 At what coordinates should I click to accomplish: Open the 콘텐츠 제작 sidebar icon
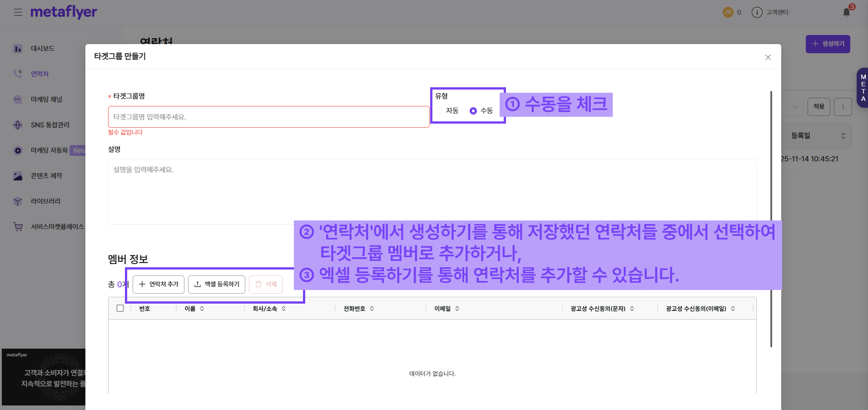pyautogui.click(x=18, y=176)
